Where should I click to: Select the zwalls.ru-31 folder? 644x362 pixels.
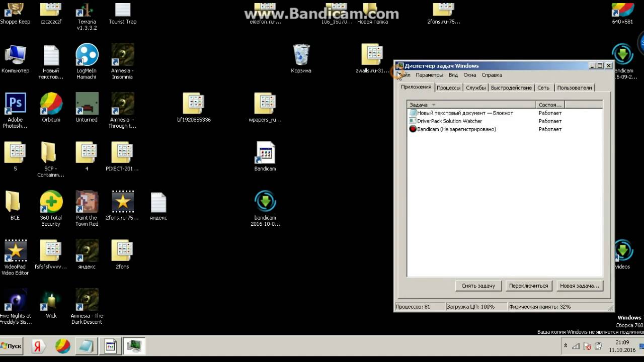[x=372, y=59]
